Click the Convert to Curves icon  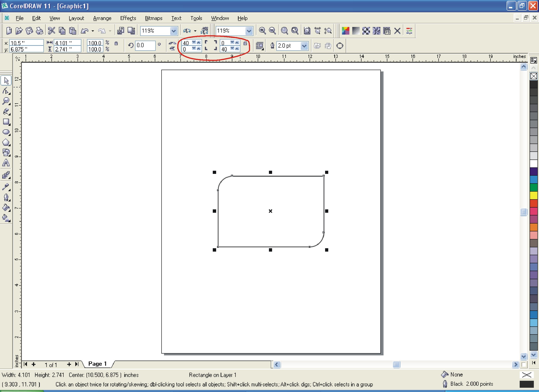click(x=340, y=46)
